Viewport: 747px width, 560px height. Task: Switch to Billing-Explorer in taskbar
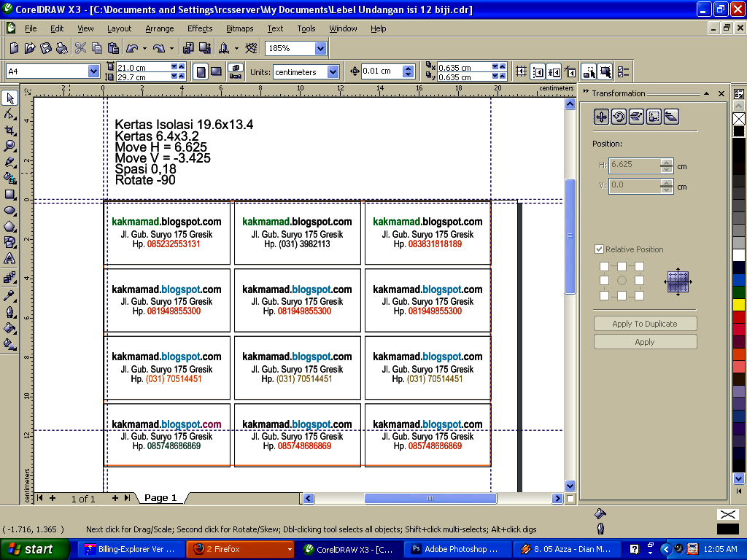(x=131, y=549)
